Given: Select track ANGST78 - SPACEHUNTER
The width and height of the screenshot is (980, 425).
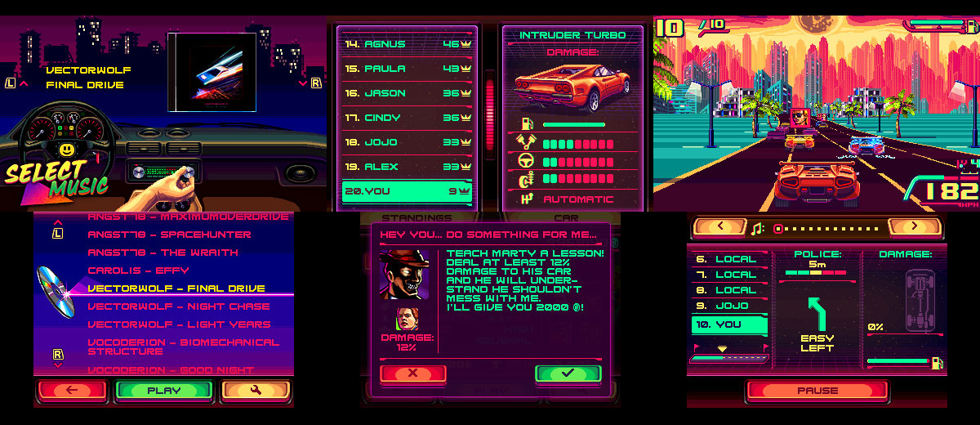Looking at the screenshot, I should coord(169,235).
